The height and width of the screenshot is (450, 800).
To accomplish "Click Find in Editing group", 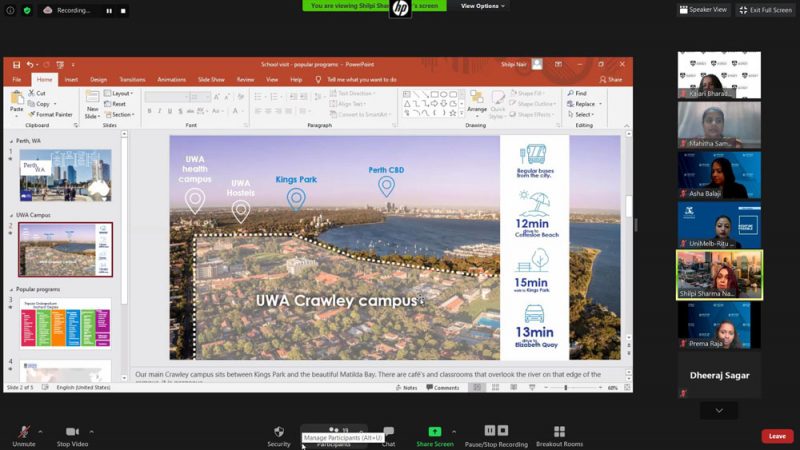I will 577,93.
